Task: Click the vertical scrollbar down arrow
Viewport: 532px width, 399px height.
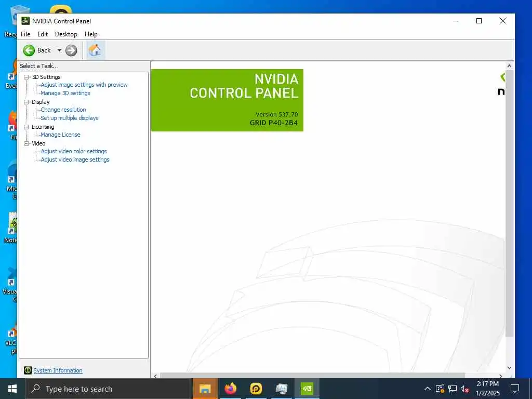Action: [509, 368]
